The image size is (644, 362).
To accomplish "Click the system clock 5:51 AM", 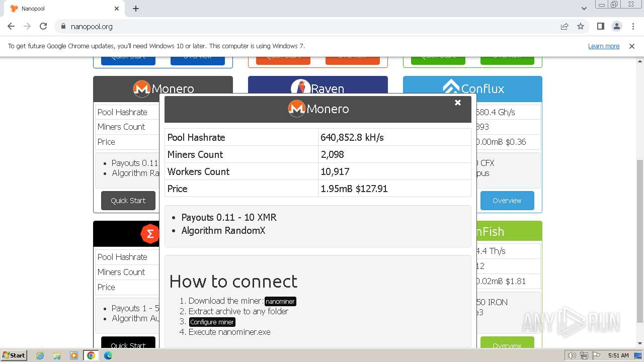I will [618, 355].
